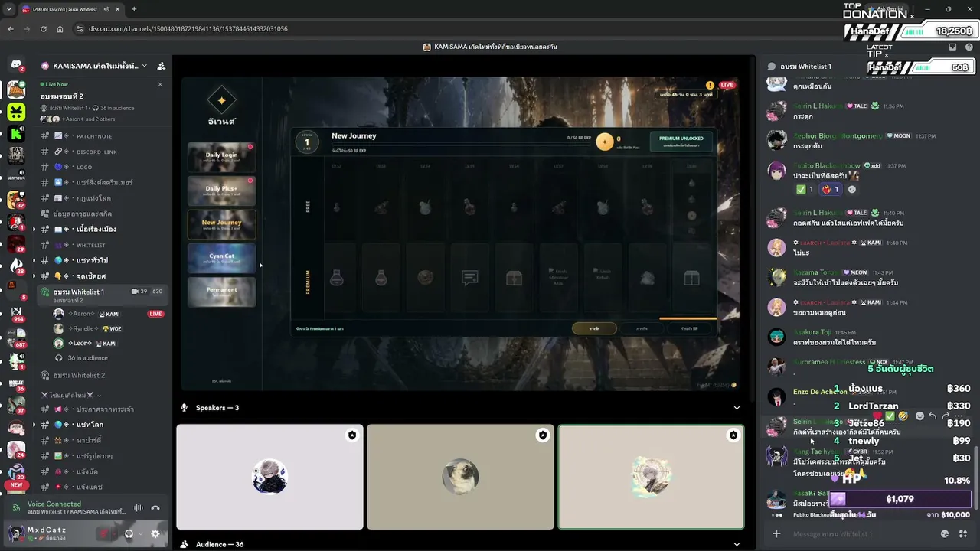Open a new browser tab

(x=134, y=9)
